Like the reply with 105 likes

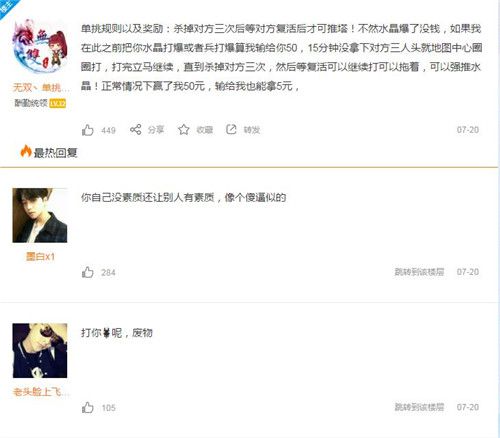pyautogui.click(x=88, y=407)
